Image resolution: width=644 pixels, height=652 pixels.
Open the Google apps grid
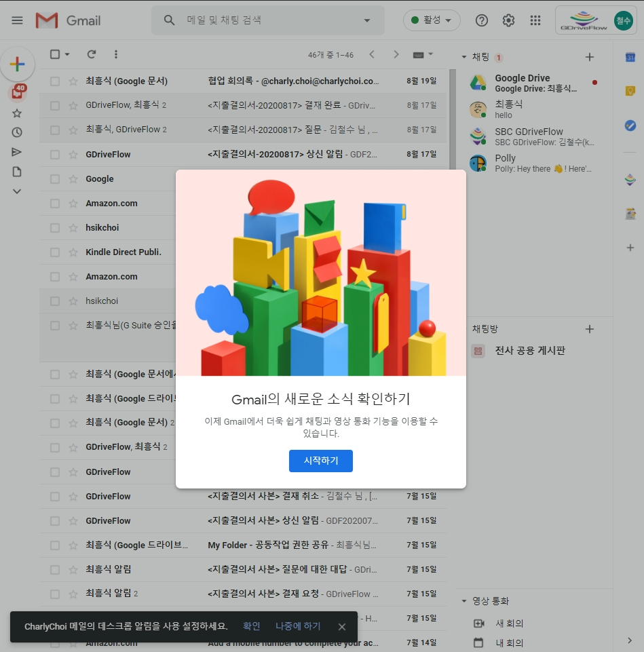535,20
